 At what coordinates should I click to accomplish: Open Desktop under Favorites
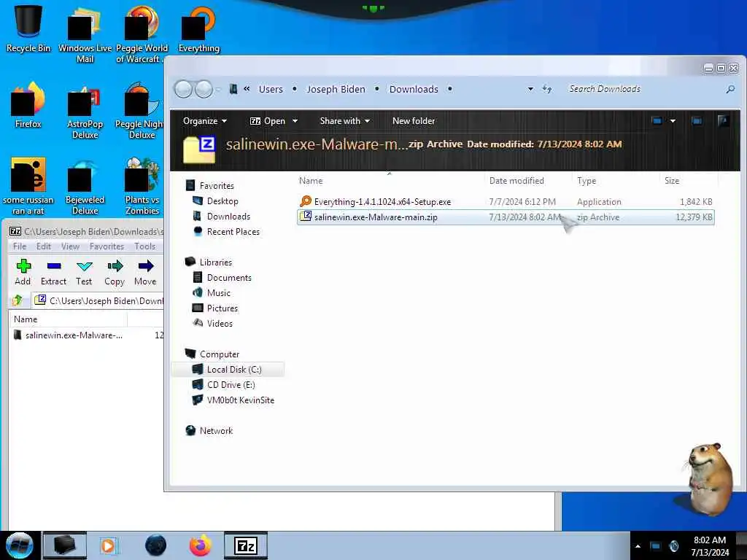(222, 201)
